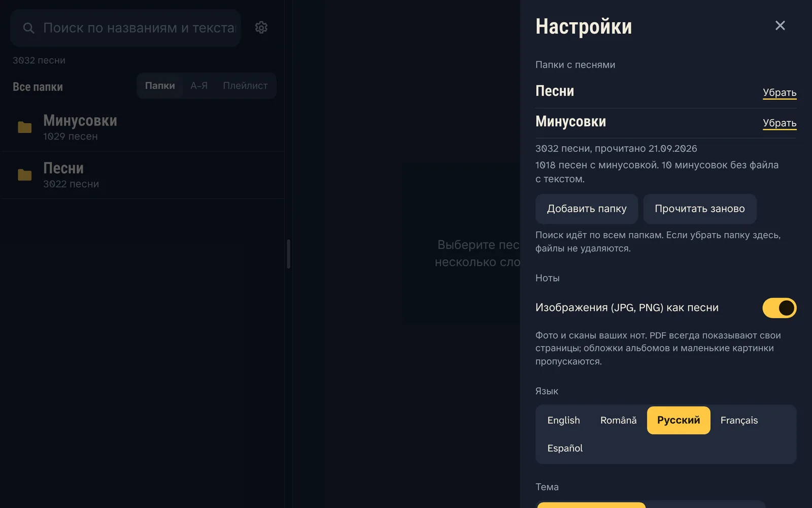812x508 pixels.
Task: Close the Настройки panel with the X
Action: pyautogui.click(x=780, y=25)
